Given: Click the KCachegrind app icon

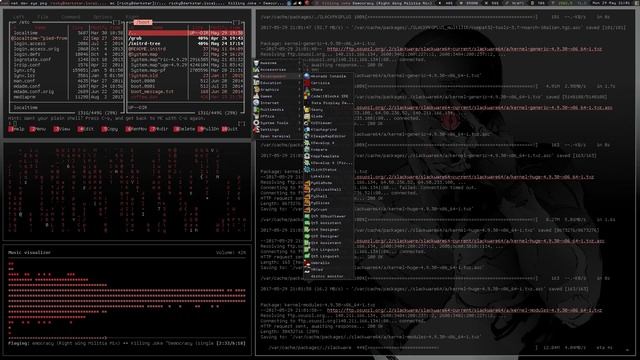Looking at the screenshot, I should pyautogui.click(x=307, y=129).
